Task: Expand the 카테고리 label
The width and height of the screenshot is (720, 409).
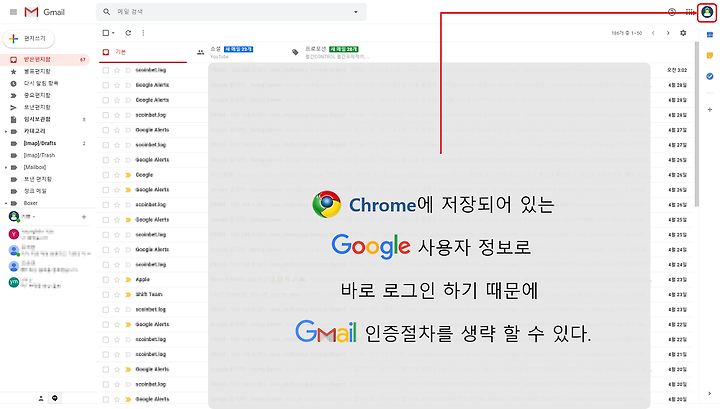Action: pyautogui.click(x=6, y=131)
